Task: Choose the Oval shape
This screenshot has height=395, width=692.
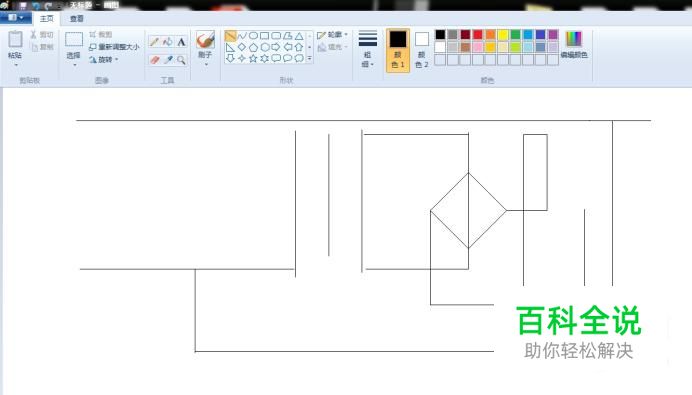Action: [253, 36]
